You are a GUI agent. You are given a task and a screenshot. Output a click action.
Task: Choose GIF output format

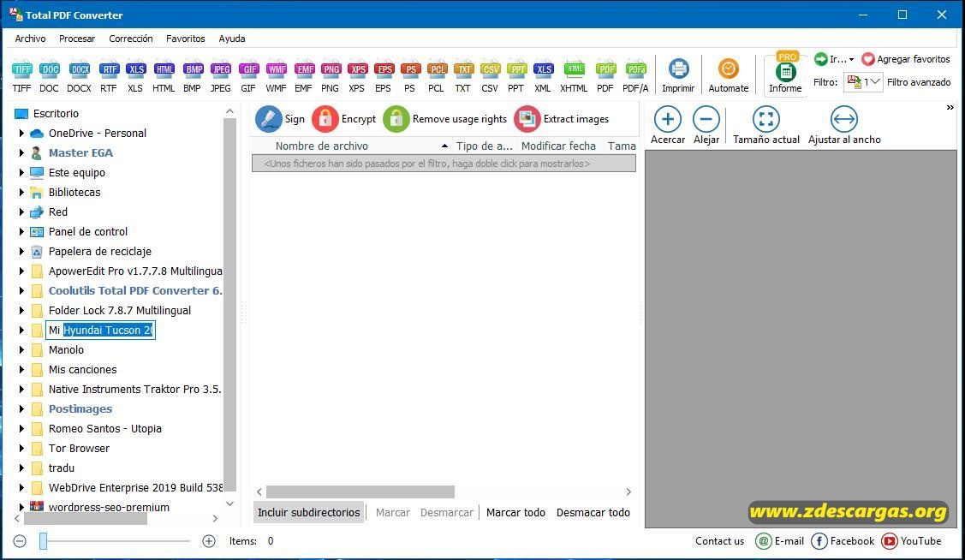pos(248,76)
